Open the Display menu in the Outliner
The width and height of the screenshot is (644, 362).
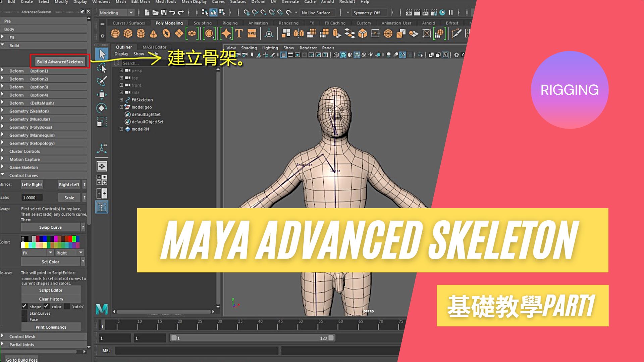(121, 53)
